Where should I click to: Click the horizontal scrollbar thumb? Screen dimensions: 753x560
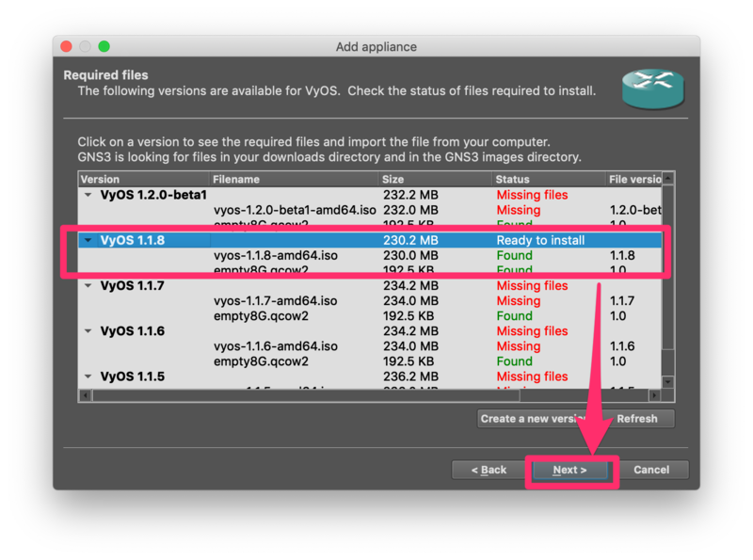[306, 395]
